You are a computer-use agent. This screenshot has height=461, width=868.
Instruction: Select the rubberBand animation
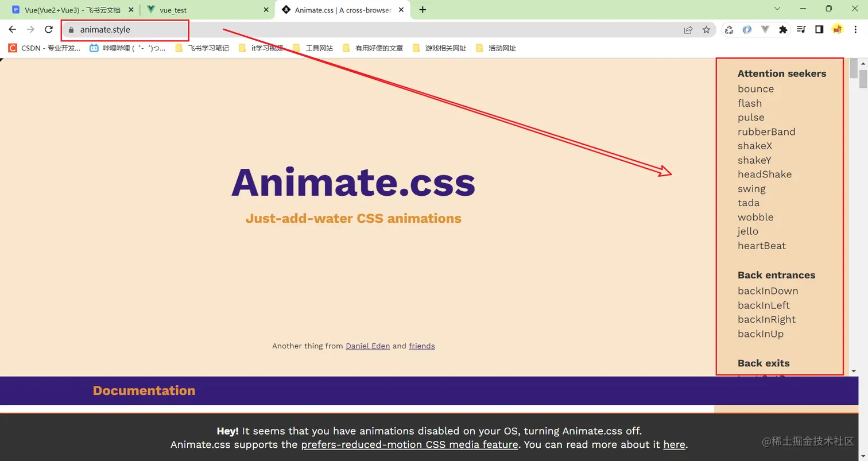click(766, 131)
